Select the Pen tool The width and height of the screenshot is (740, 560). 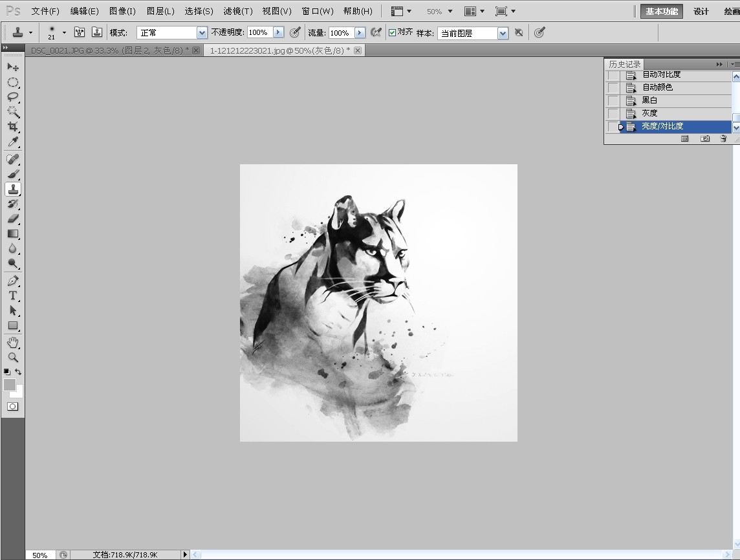tap(13, 281)
